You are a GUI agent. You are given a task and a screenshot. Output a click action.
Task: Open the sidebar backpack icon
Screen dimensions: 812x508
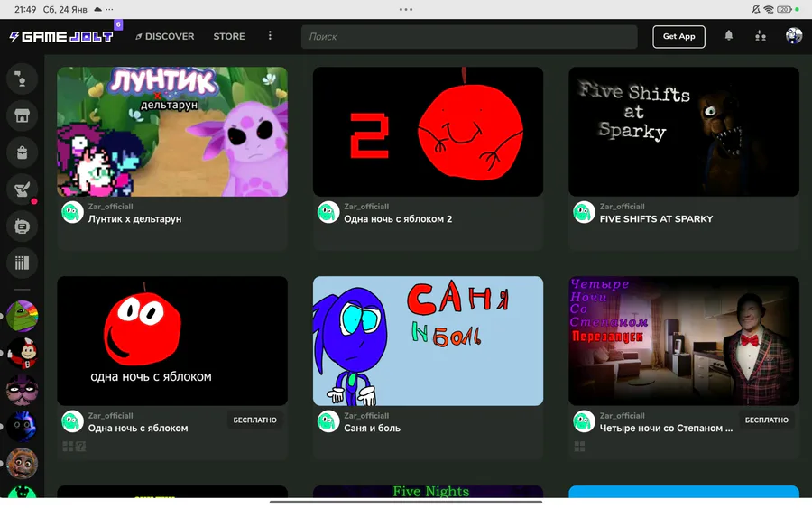22,152
